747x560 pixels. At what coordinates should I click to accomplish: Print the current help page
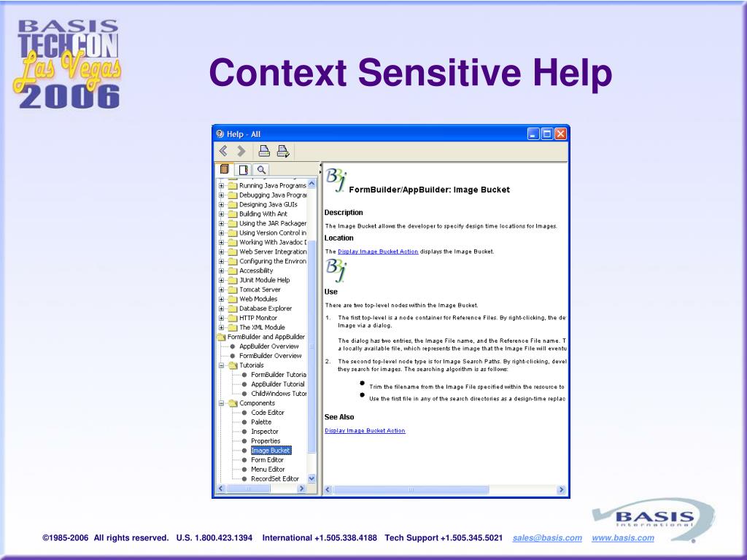(264, 151)
